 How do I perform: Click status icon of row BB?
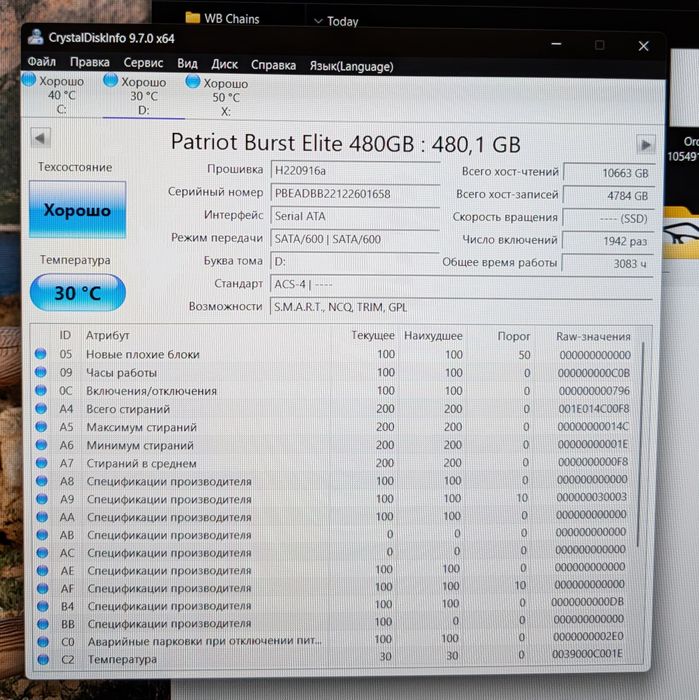coord(43,624)
